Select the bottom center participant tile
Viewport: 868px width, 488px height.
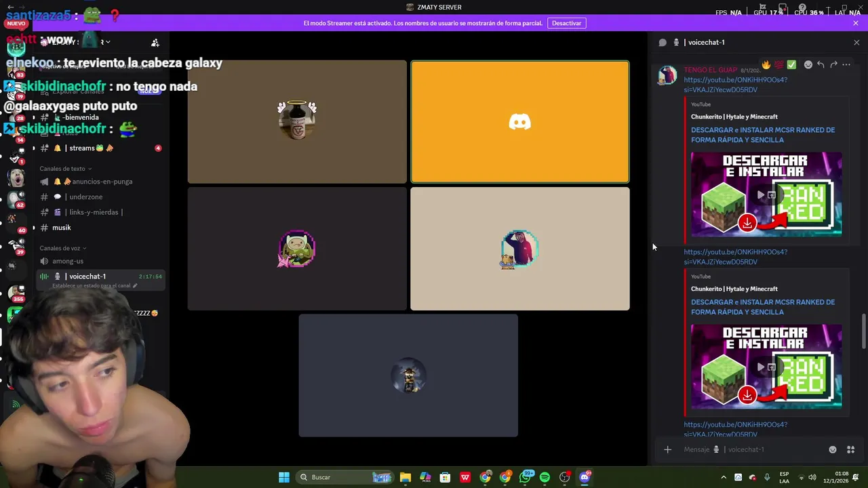(x=408, y=375)
